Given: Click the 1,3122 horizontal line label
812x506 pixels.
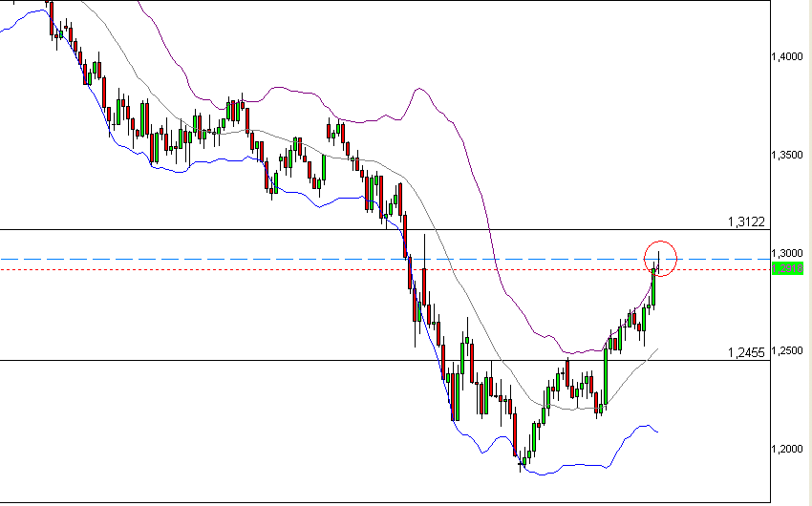Looking at the screenshot, I should tap(746, 221).
